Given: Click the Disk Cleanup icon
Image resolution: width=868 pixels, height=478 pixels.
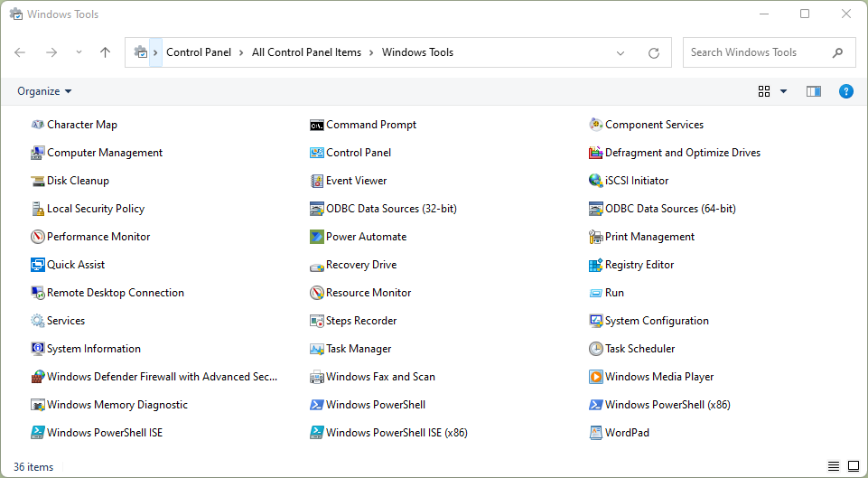Looking at the screenshot, I should tap(38, 181).
